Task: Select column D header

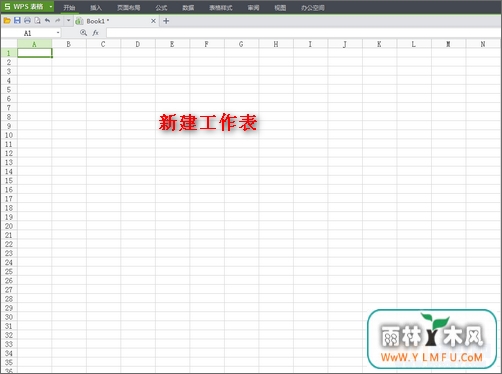Action: pos(138,44)
